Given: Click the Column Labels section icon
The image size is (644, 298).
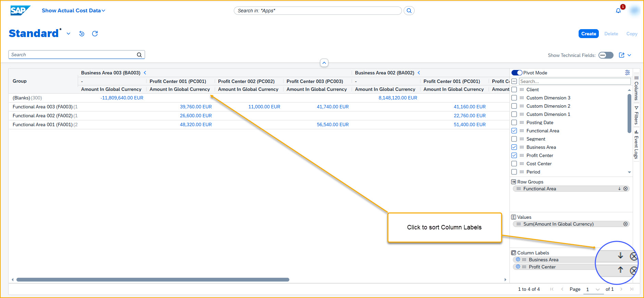Looking at the screenshot, I should tap(514, 253).
